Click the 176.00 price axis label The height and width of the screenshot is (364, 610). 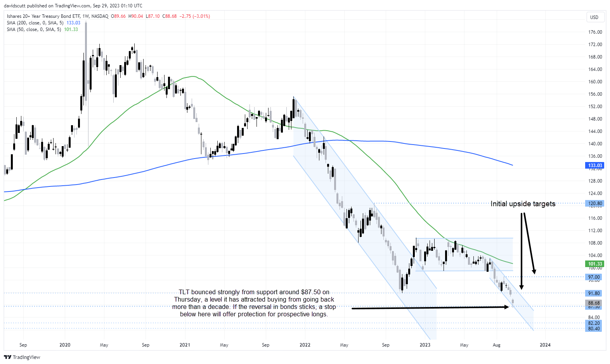(x=595, y=32)
